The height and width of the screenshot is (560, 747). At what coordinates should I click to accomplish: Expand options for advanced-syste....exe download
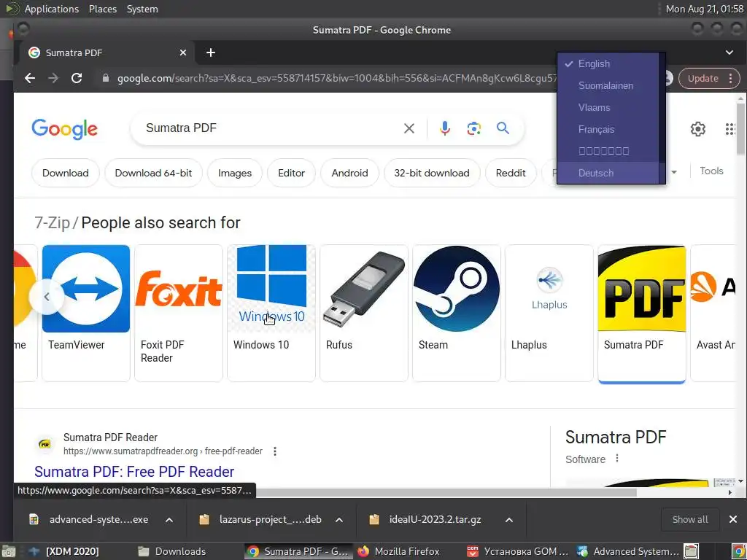169,519
